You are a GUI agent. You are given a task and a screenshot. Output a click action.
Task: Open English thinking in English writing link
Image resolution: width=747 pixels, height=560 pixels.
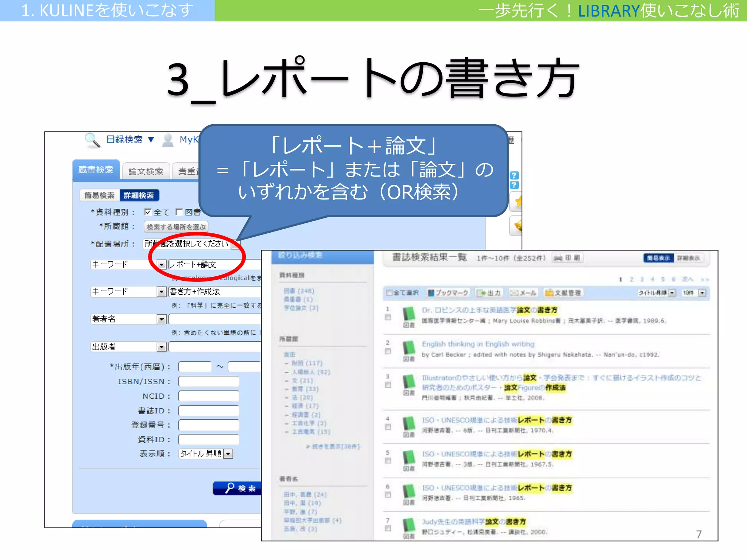[478, 344]
